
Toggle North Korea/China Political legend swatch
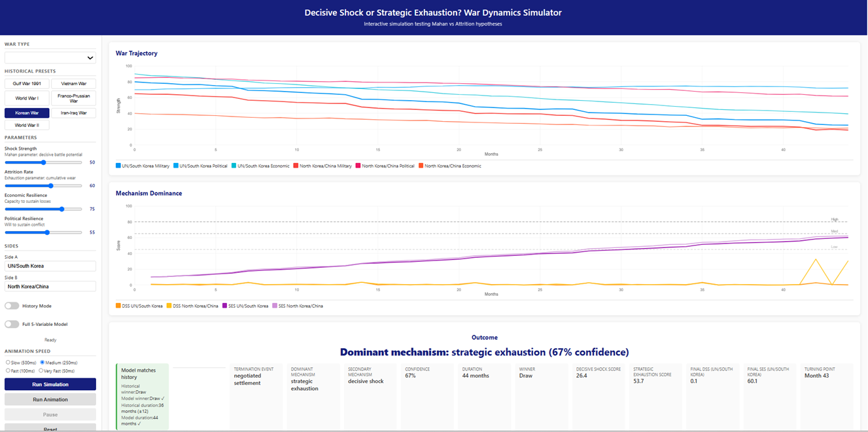pos(359,166)
